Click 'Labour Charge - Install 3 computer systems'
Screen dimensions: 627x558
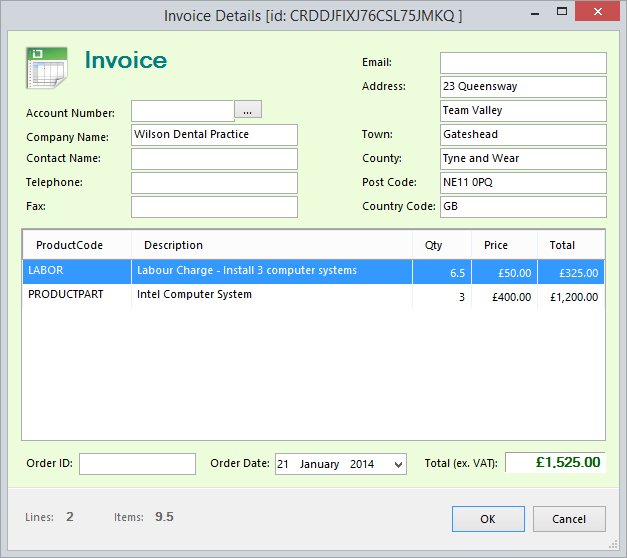click(247, 270)
